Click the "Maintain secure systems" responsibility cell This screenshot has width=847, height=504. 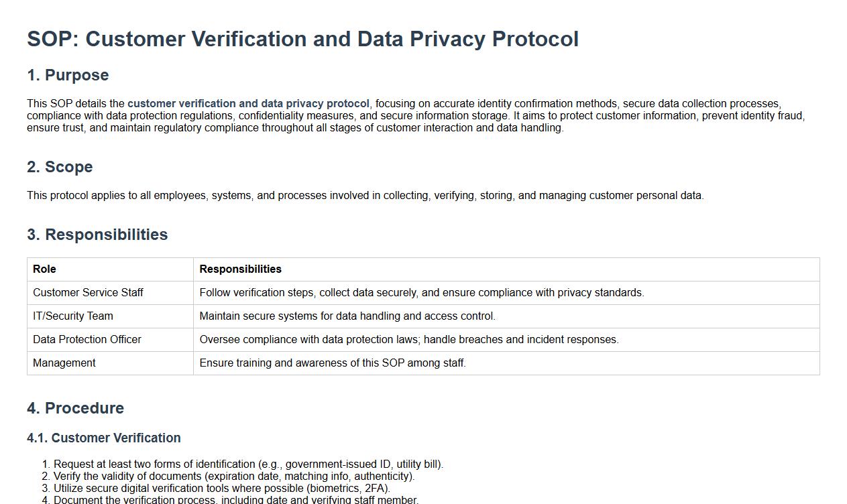(347, 316)
